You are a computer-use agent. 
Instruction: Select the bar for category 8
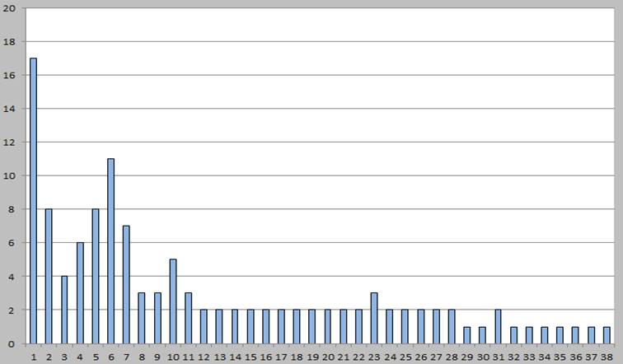pos(142,319)
